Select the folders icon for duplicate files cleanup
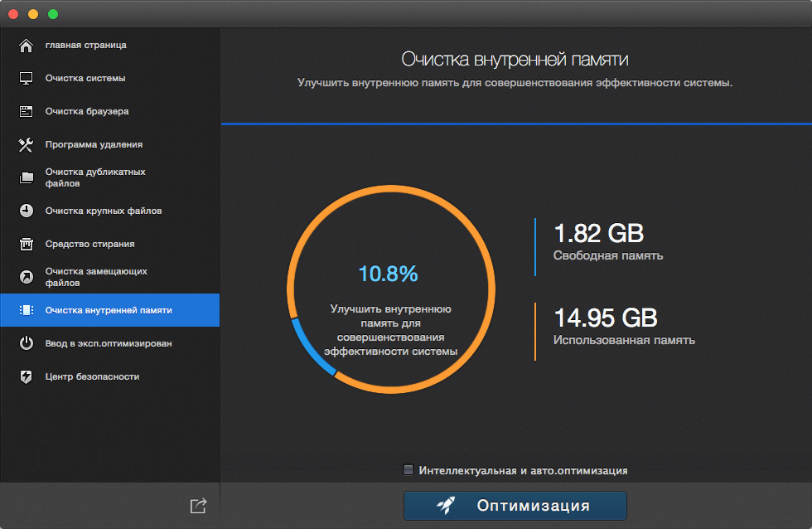Viewport: 812px width, 529px height. [x=26, y=177]
